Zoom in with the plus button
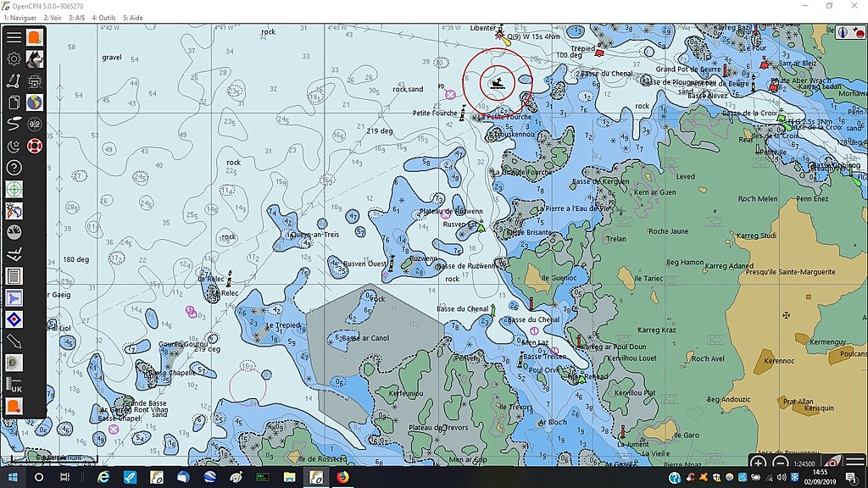Viewport: 868px width, 488px height. [x=758, y=463]
